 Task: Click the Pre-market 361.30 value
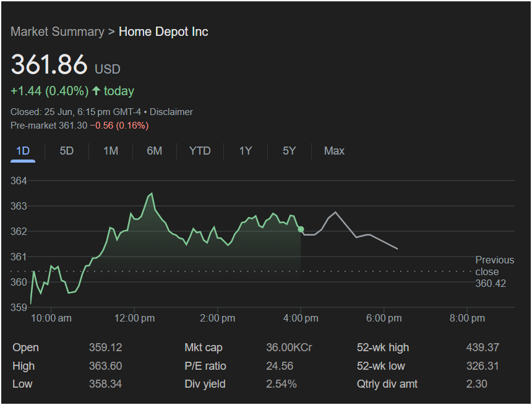[x=49, y=126]
